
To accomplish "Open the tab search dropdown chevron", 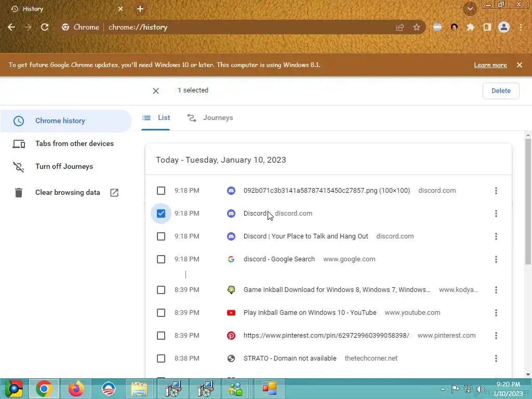I will click(470, 9).
